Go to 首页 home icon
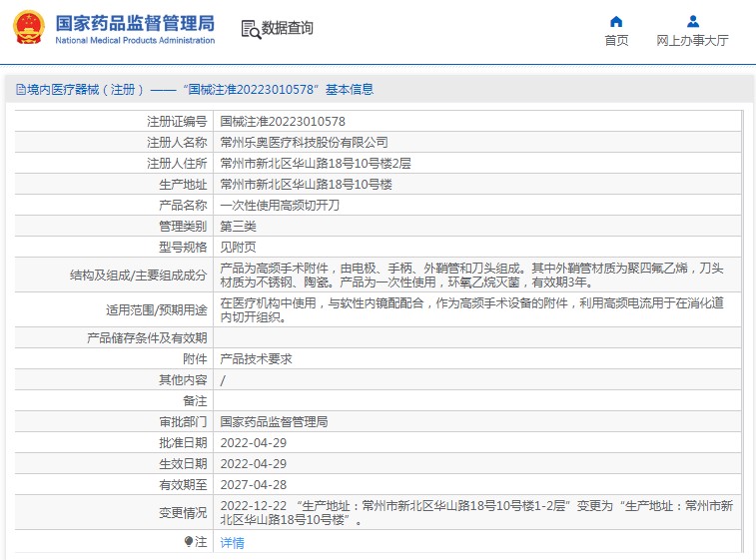This screenshot has width=756, height=560. click(x=616, y=22)
